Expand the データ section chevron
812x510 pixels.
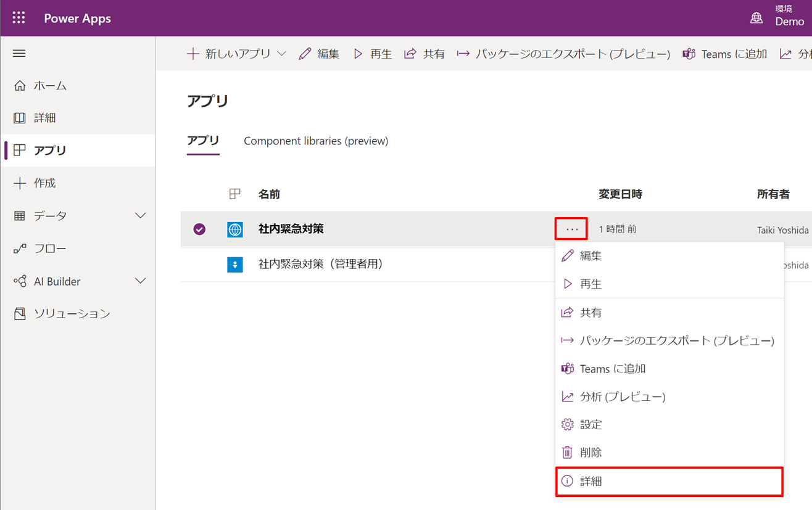141,216
